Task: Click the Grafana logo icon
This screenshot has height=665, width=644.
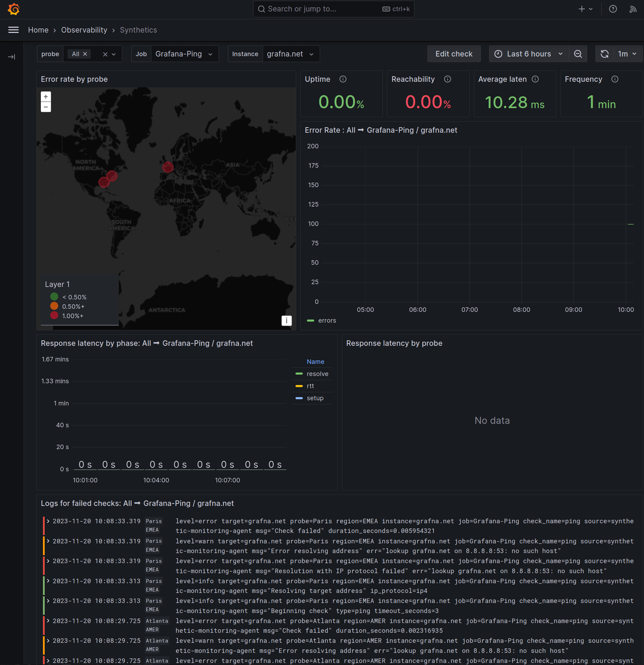Action: [14, 9]
